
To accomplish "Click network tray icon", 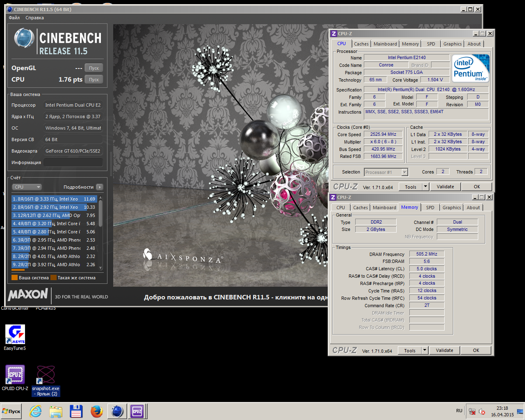I will click(472, 411).
